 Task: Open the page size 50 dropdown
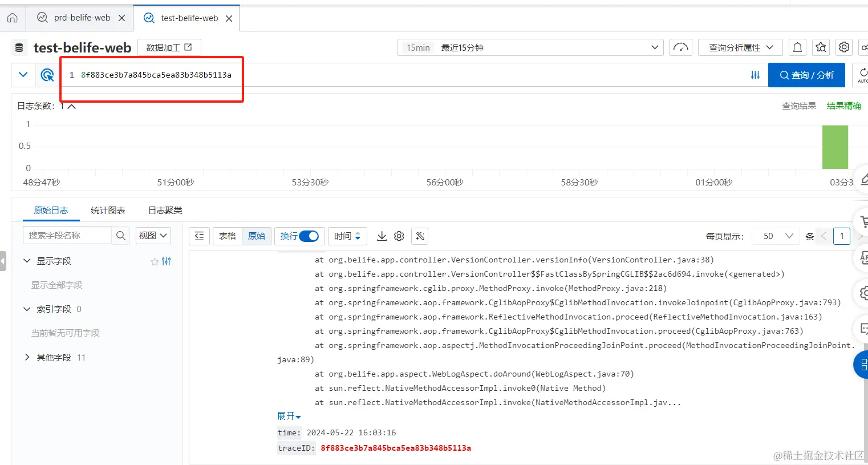coord(776,236)
